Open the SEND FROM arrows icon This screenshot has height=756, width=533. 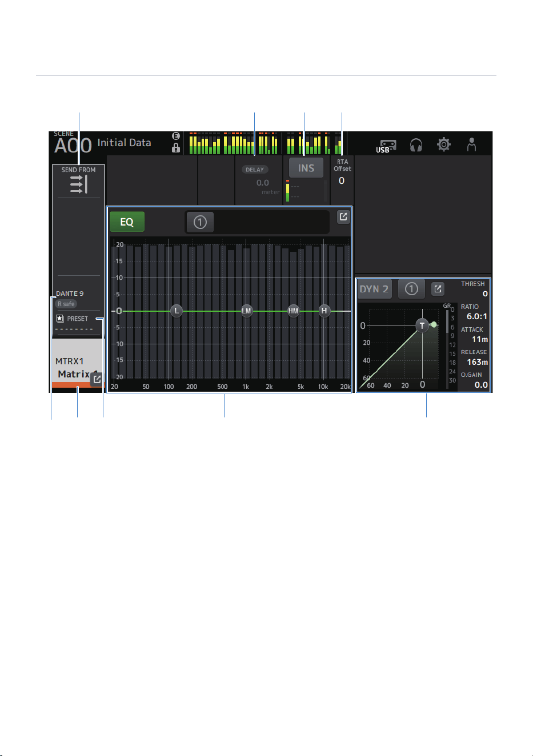coord(79,184)
